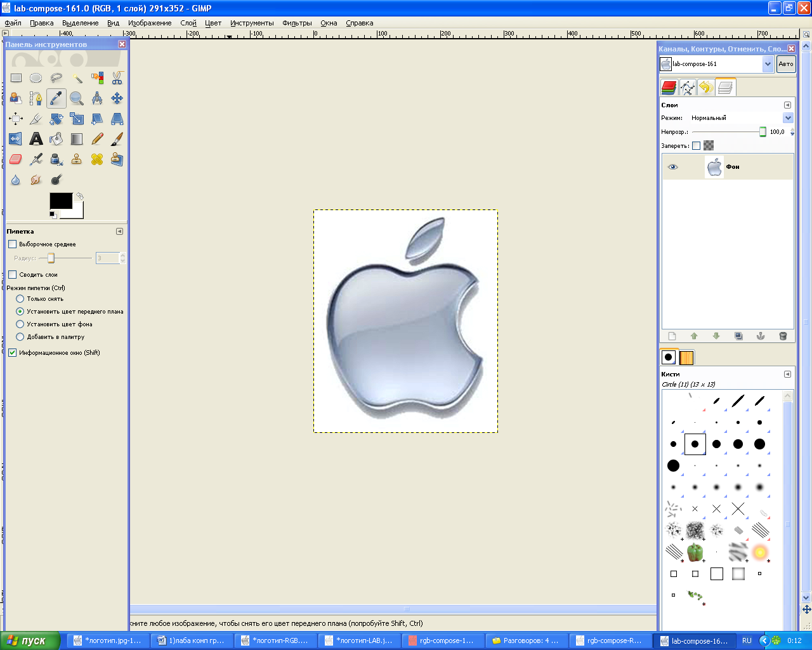Open the layer mode dropdown 'Нормальный'
The image size is (812, 650).
tap(788, 118)
